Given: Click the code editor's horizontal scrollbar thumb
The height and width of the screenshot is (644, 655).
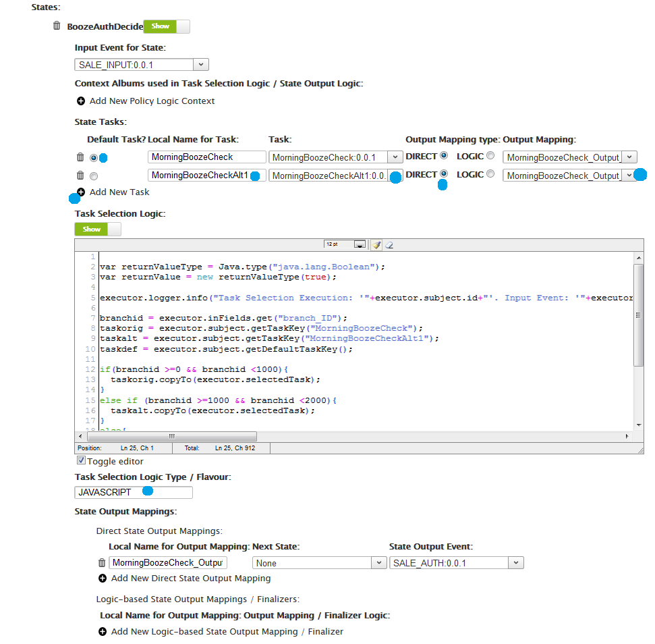Looking at the screenshot, I should (x=172, y=436).
